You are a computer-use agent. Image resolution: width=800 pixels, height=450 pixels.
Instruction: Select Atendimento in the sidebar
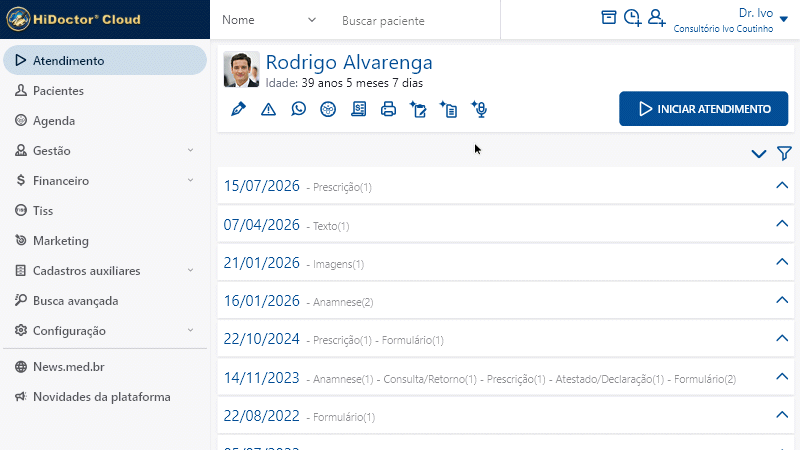tap(105, 60)
